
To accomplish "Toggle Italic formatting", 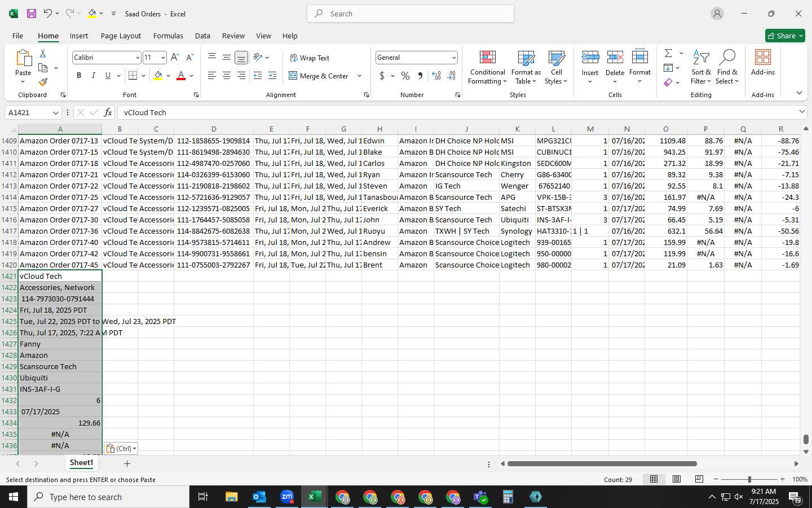I will point(94,76).
